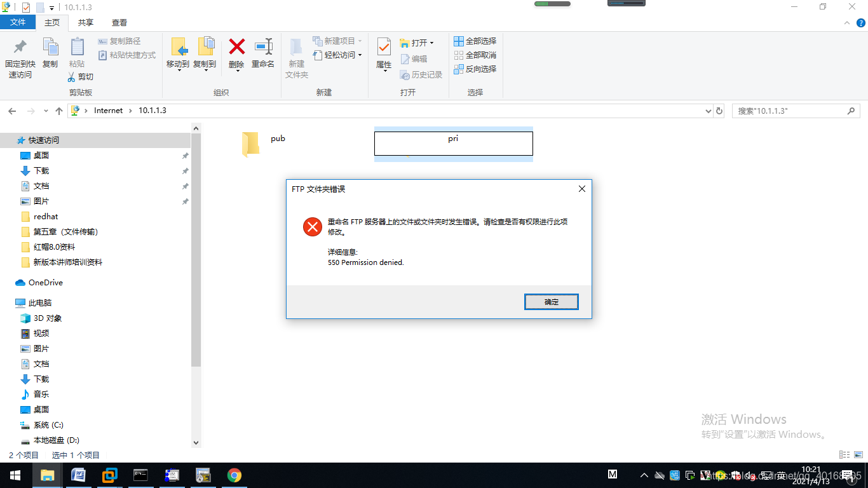Click Paste shortcut (粘贴快捷方式)

click(127, 55)
